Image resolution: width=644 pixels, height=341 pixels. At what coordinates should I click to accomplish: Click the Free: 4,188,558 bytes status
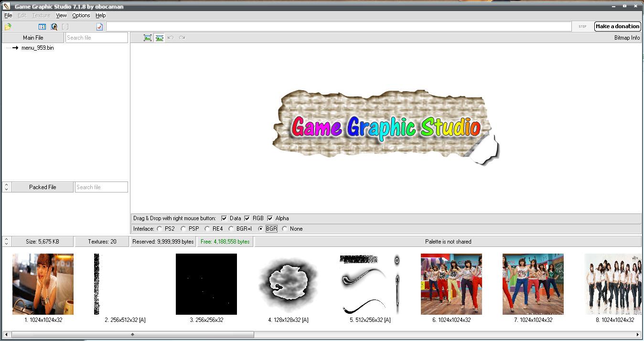click(x=225, y=242)
